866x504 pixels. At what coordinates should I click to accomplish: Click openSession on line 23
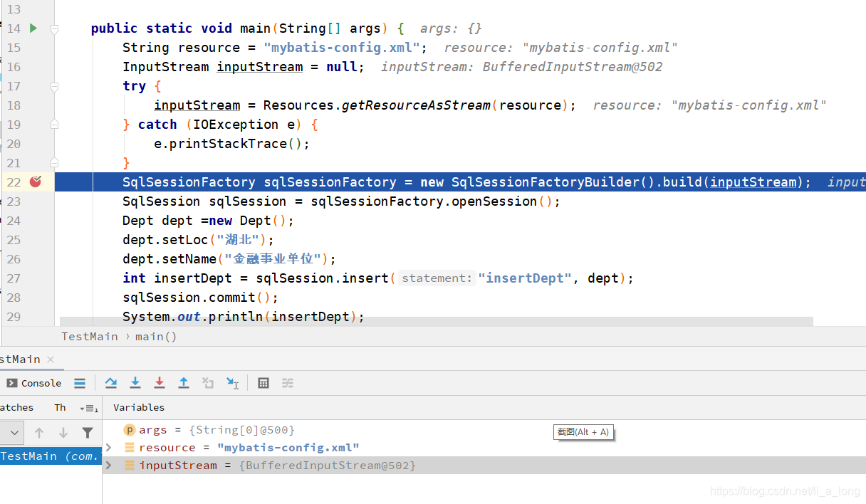pyautogui.click(x=494, y=201)
